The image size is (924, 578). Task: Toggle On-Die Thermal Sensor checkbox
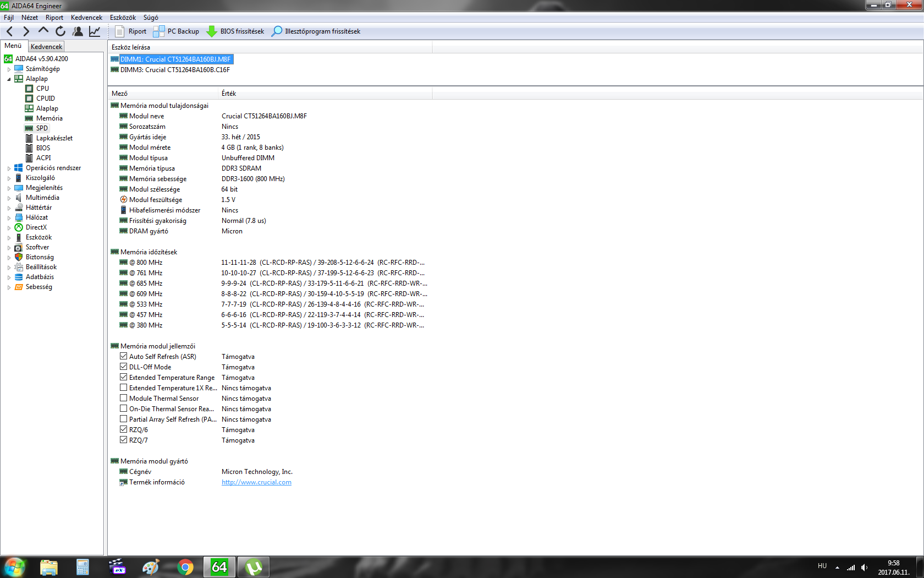(x=123, y=408)
